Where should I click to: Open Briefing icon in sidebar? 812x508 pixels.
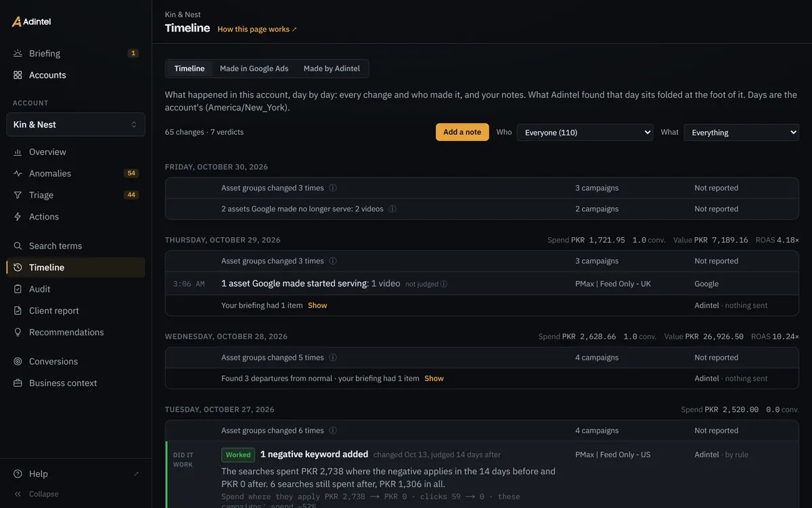click(18, 54)
